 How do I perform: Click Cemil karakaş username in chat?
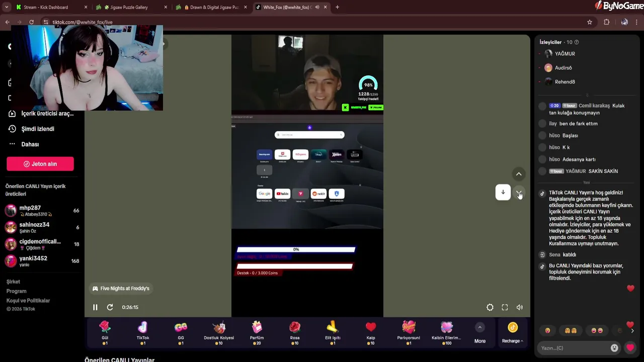[x=594, y=106]
